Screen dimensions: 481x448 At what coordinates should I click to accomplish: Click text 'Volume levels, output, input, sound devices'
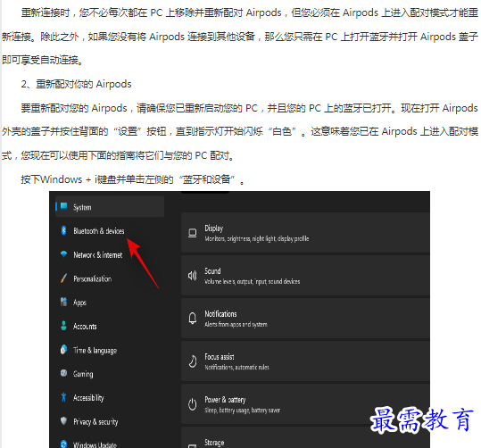coord(253,281)
